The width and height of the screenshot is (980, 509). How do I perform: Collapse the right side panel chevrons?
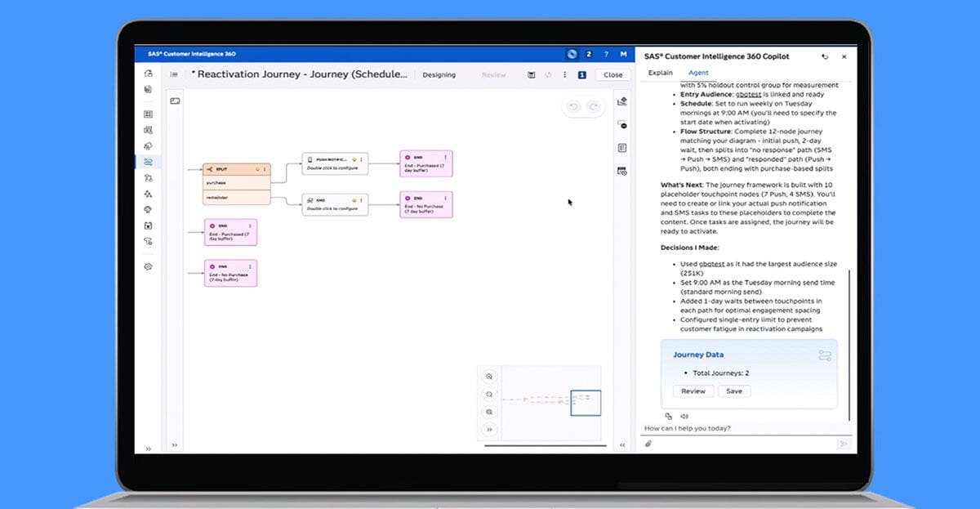(622, 445)
